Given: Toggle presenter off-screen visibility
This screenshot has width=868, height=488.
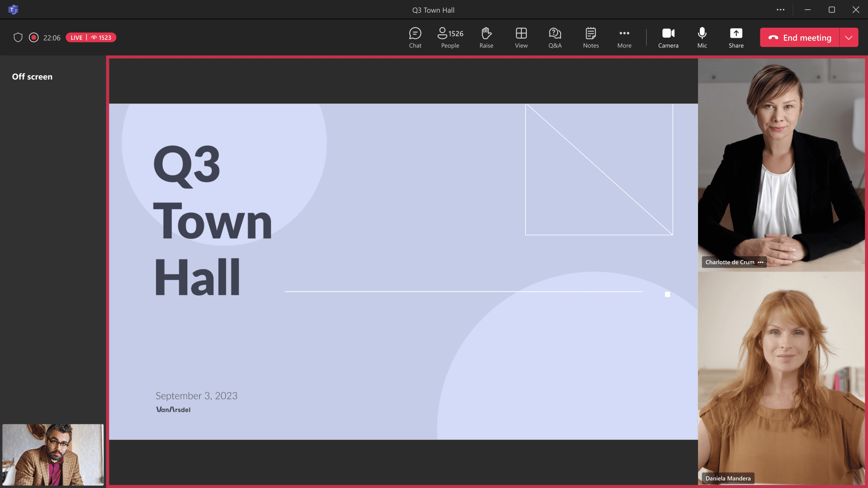Looking at the screenshot, I should pos(32,76).
